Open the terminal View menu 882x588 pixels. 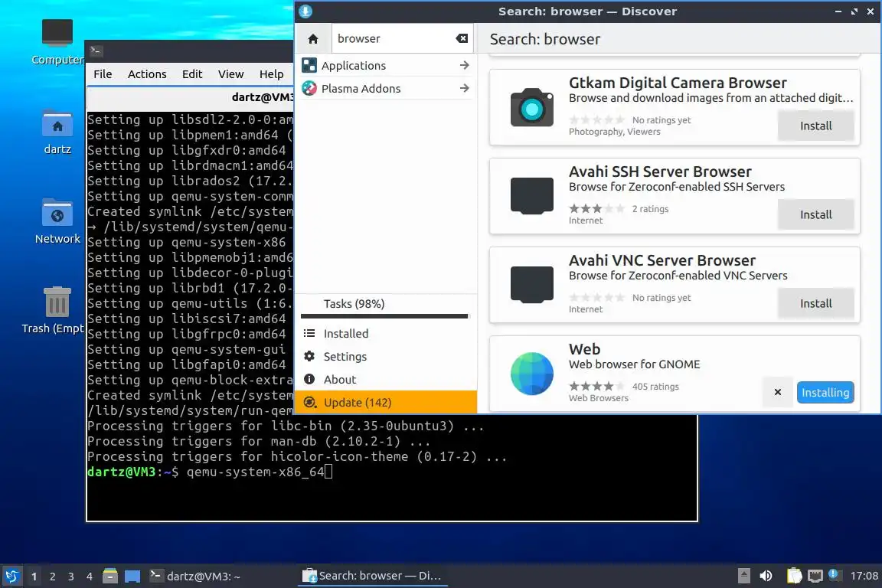230,74
